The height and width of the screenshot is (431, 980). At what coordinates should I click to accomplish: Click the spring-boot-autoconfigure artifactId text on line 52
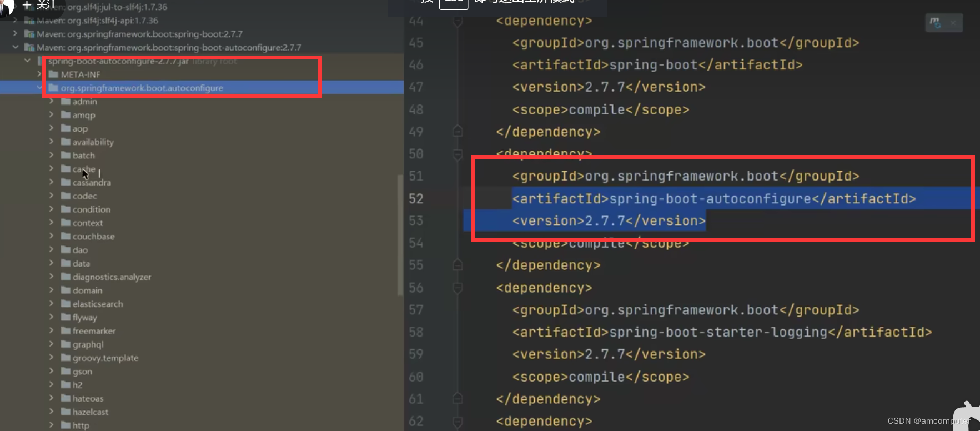coord(710,199)
